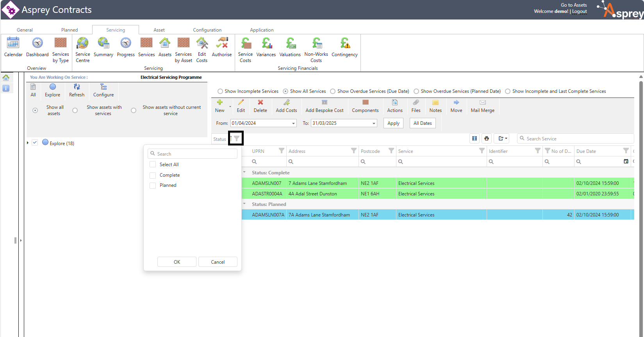
Task: Select Show Incomplete Services radio option
Action: tap(220, 91)
